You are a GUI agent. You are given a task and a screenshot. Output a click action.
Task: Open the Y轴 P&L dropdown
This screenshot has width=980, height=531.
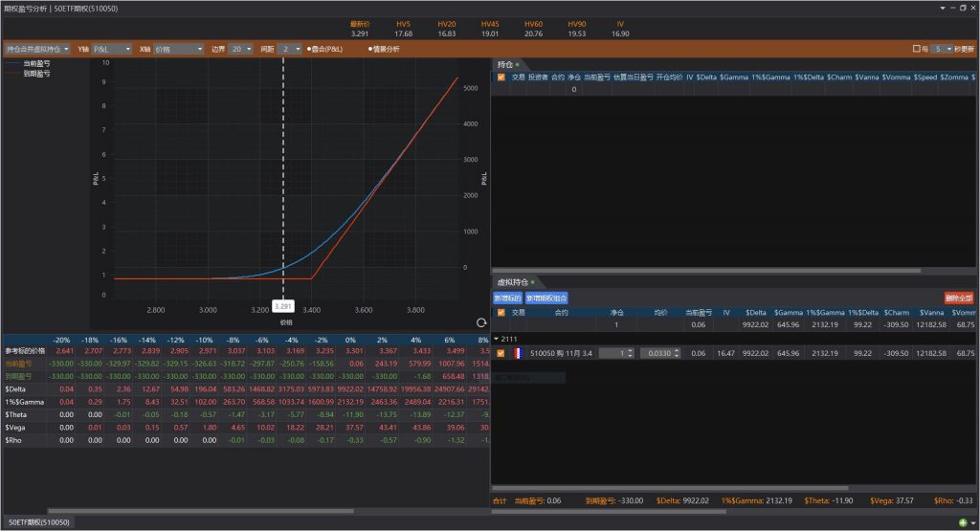[x=111, y=48]
